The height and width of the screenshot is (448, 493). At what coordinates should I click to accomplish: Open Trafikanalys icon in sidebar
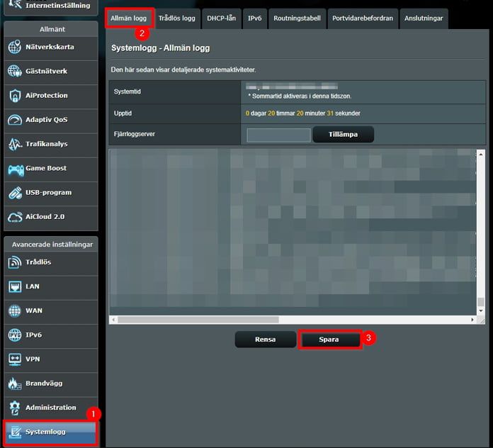pyautogui.click(x=14, y=144)
